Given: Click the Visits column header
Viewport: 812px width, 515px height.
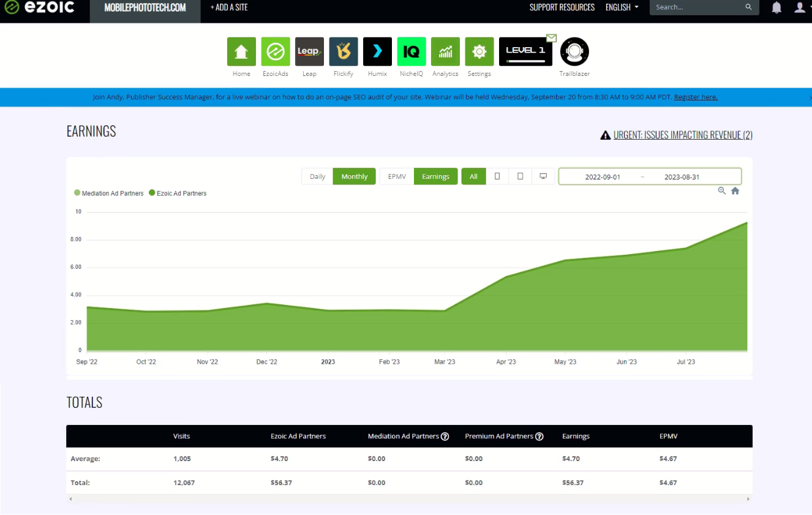Looking at the screenshot, I should tap(182, 437).
